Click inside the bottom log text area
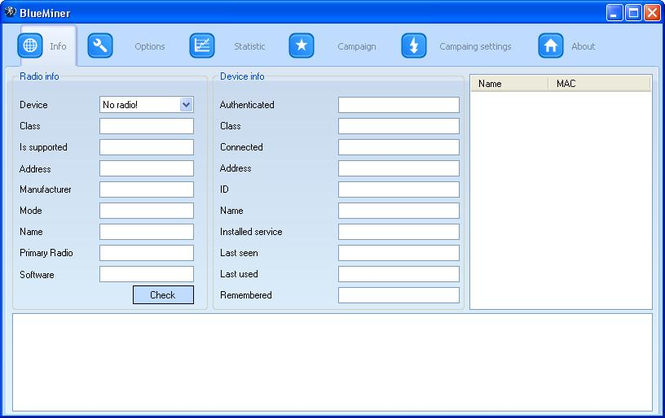This screenshot has height=418, width=665. click(x=332, y=362)
